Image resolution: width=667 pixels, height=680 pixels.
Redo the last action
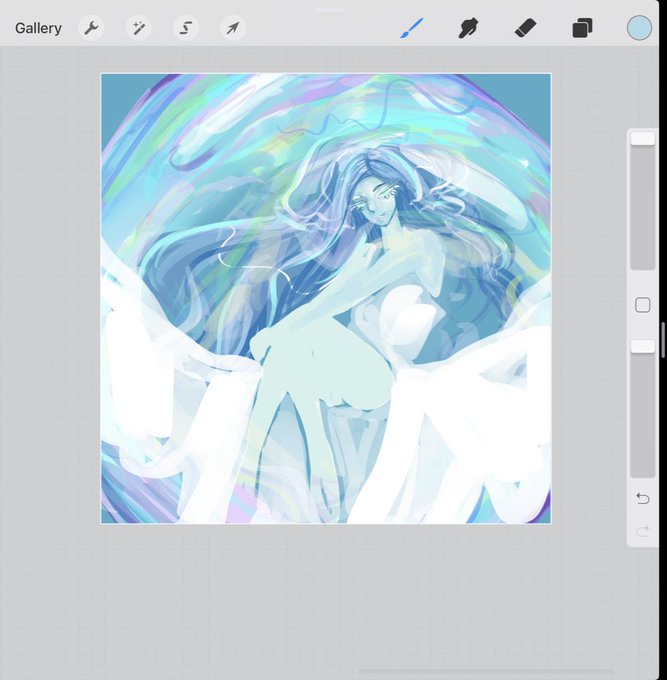(642, 531)
